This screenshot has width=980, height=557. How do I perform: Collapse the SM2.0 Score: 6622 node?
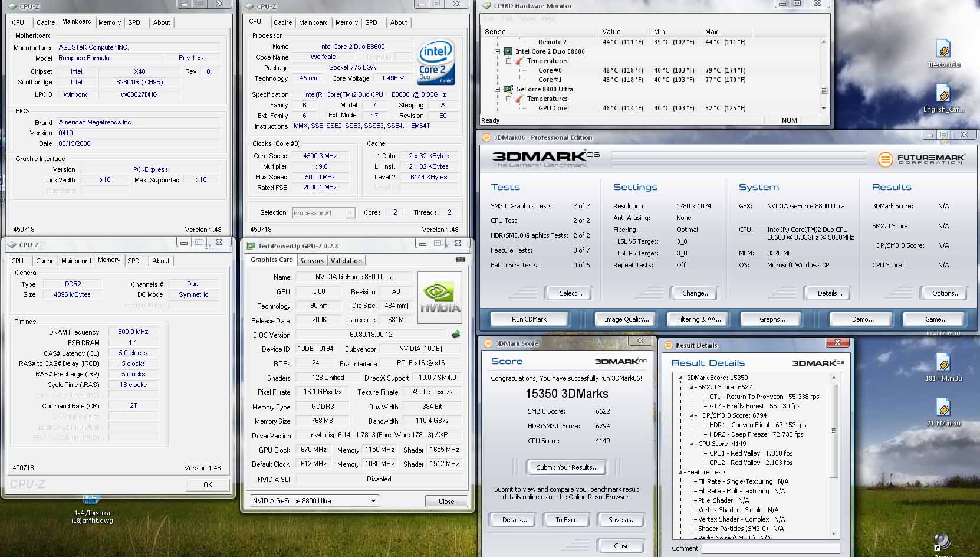pos(692,387)
